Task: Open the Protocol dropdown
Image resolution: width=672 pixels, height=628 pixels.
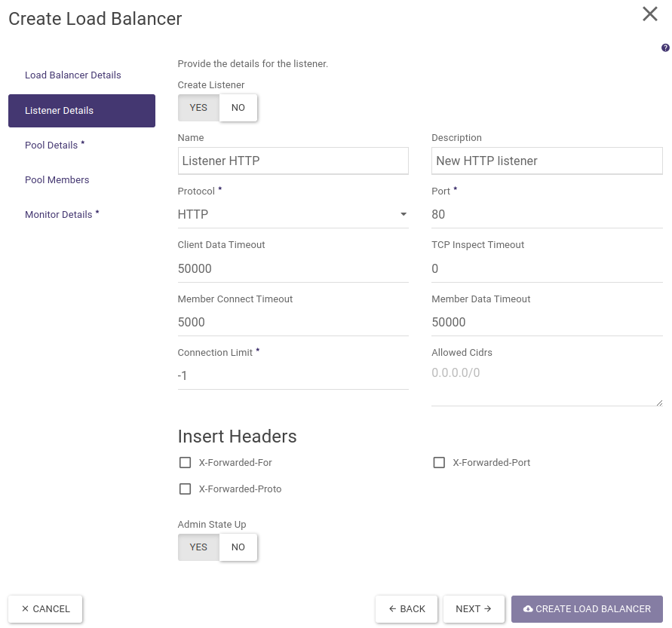Action: [x=293, y=215]
